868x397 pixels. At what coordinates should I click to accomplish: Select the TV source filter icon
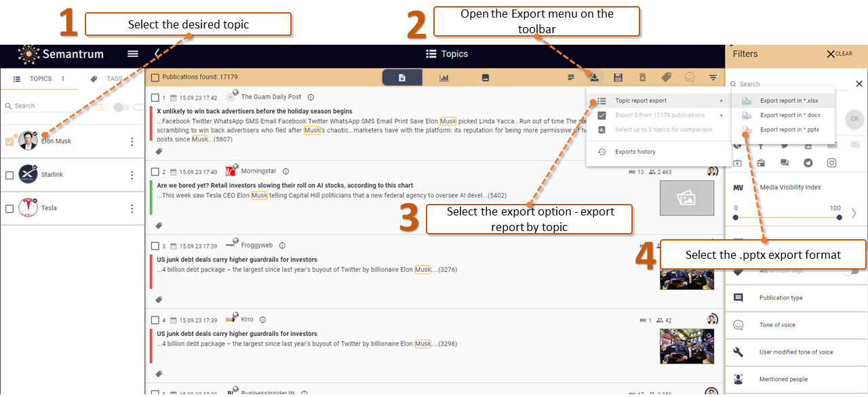738,163
